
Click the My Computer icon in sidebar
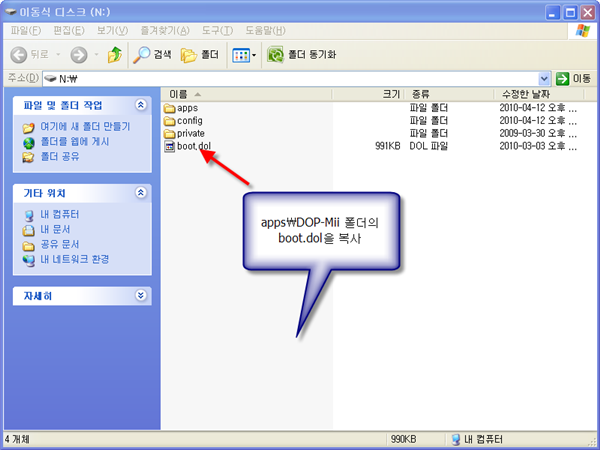click(x=29, y=215)
